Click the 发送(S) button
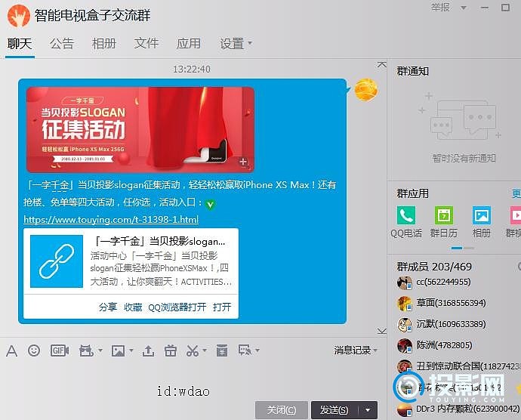 pyautogui.click(x=334, y=410)
